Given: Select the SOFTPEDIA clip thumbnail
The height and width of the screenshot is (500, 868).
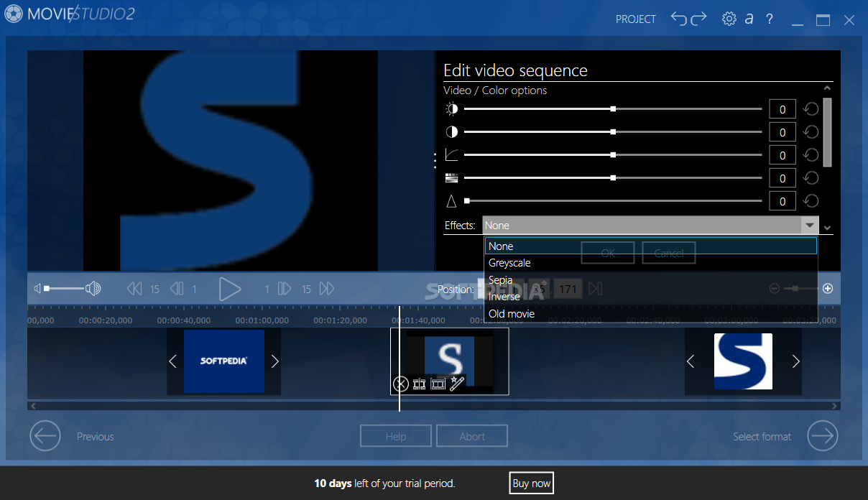Looking at the screenshot, I should (x=223, y=362).
